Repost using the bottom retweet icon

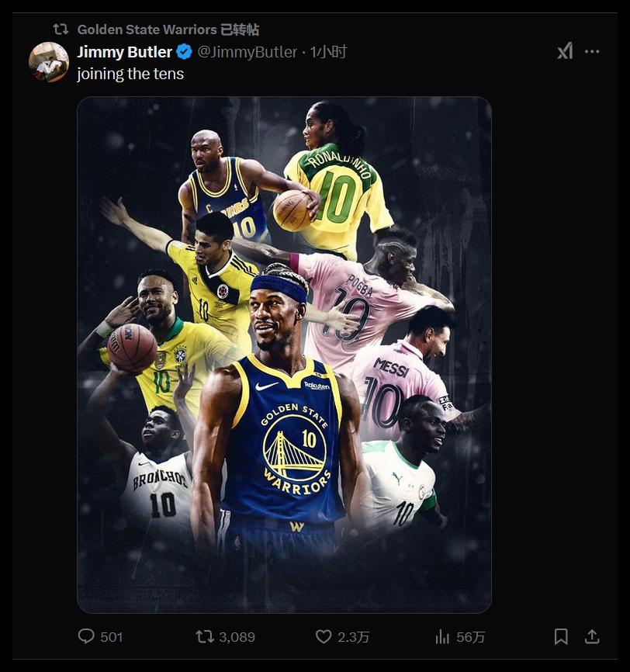(x=205, y=636)
